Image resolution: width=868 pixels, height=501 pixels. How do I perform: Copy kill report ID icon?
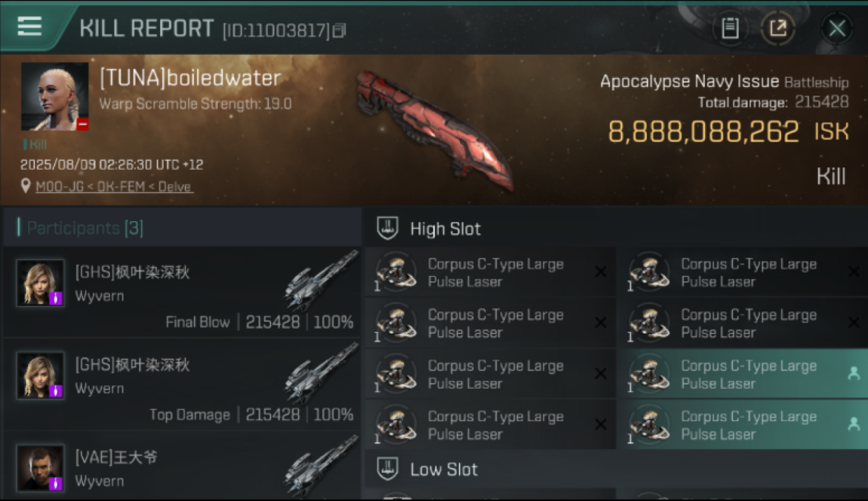coord(340,30)
